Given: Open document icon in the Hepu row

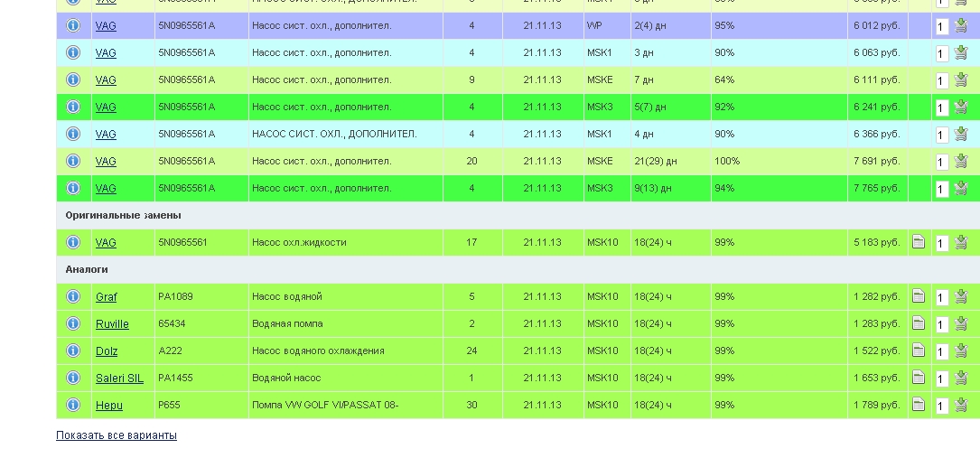Looking at the screenshot, I should coord(918,405).
